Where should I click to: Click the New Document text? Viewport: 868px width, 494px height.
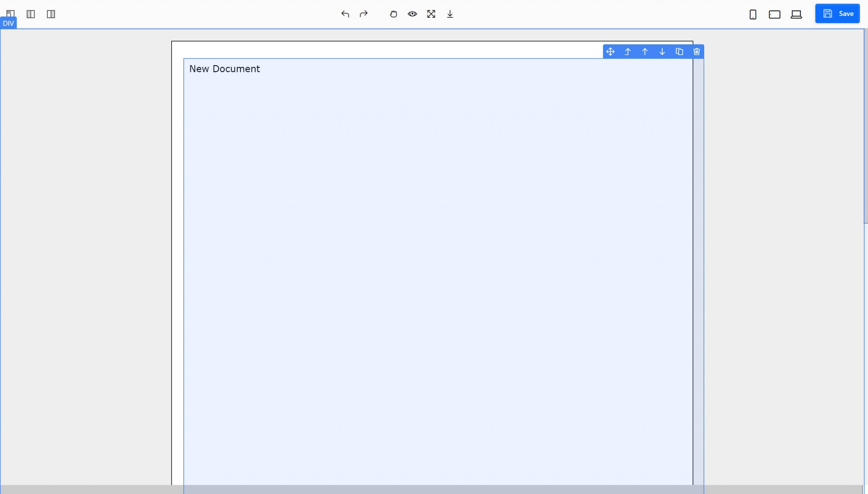pyautogui.click(x=224, y=69)
